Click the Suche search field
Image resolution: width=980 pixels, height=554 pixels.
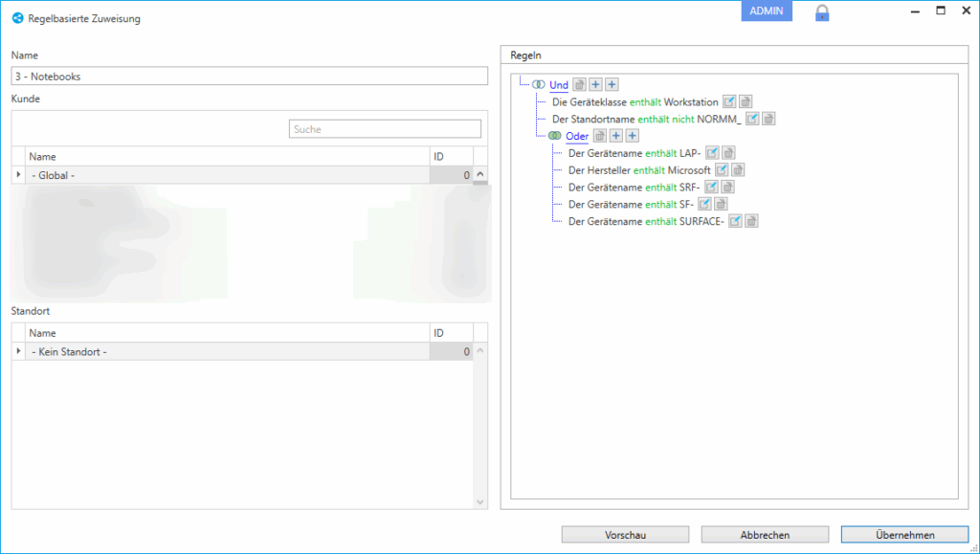[x=385, y=129]
